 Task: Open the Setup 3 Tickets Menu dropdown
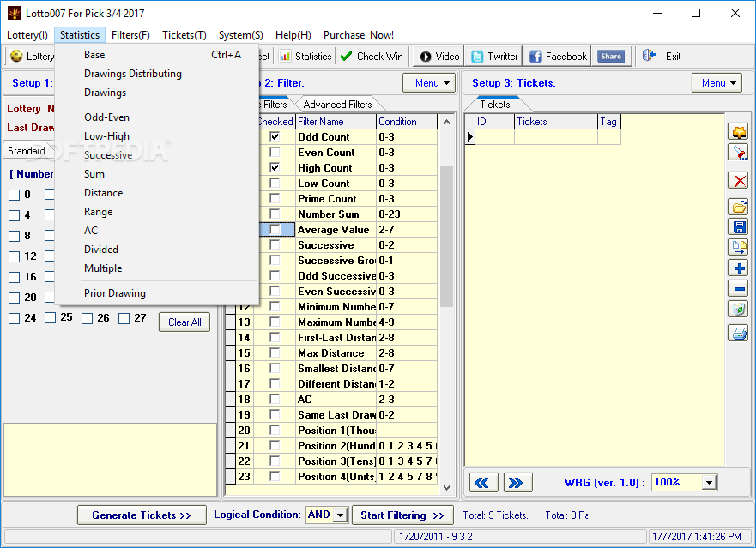pos(717,83)
